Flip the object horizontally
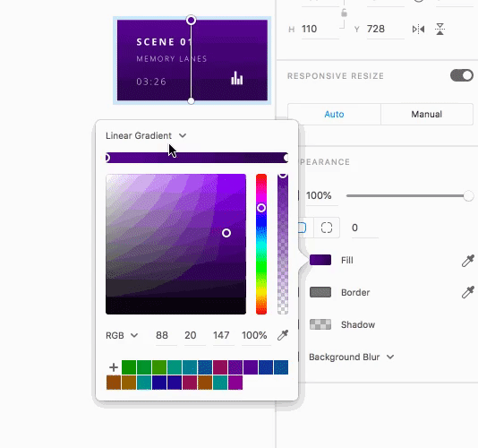This screenshot has width=478, height=448. click(418, 30)
